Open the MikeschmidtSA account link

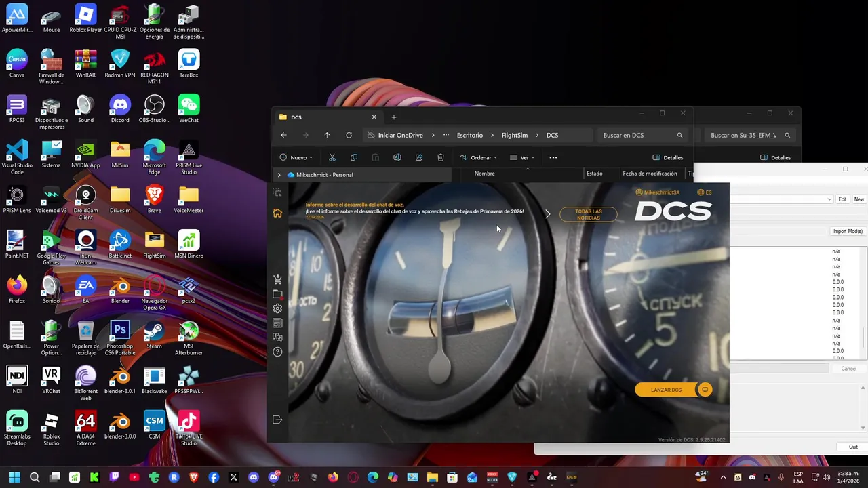point(657,192)
